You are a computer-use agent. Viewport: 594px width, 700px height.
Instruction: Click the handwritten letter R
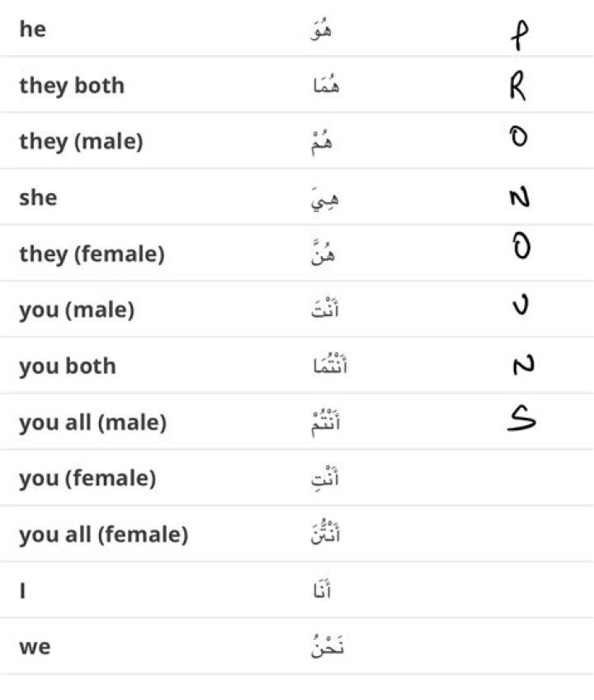[517, 86]
